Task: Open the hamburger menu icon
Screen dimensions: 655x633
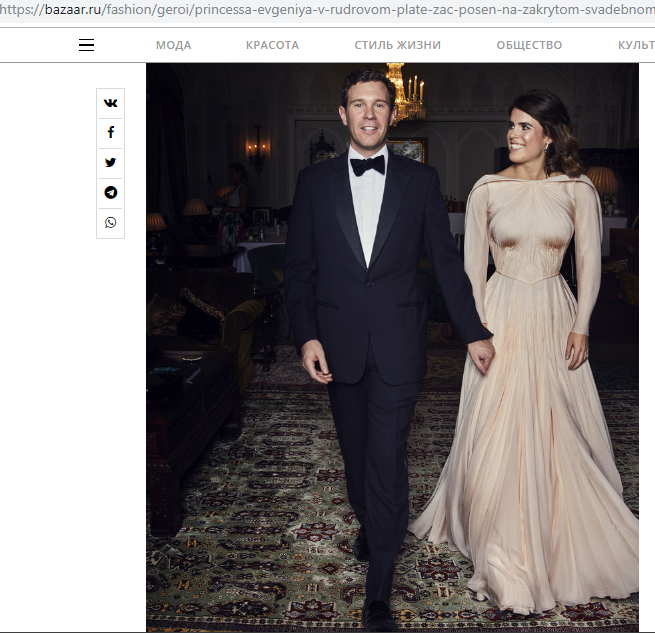Action: coord(86,45)
